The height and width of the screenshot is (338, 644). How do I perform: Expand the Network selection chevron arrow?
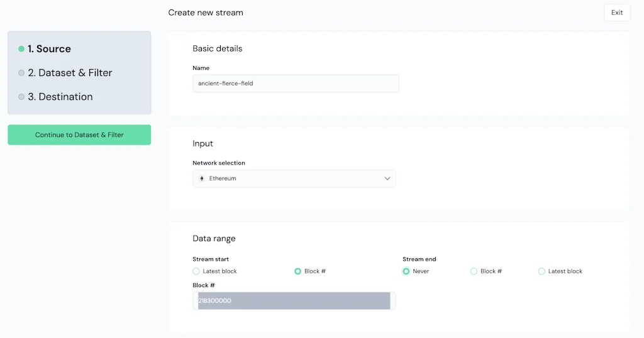pyautogui.click(x=387, y=178)
